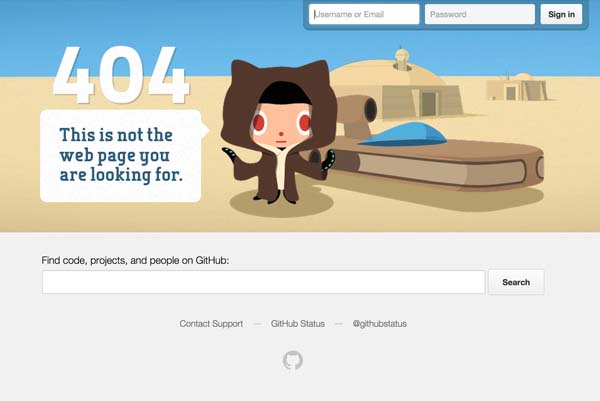Click the Search button

(x=516, y=282)
